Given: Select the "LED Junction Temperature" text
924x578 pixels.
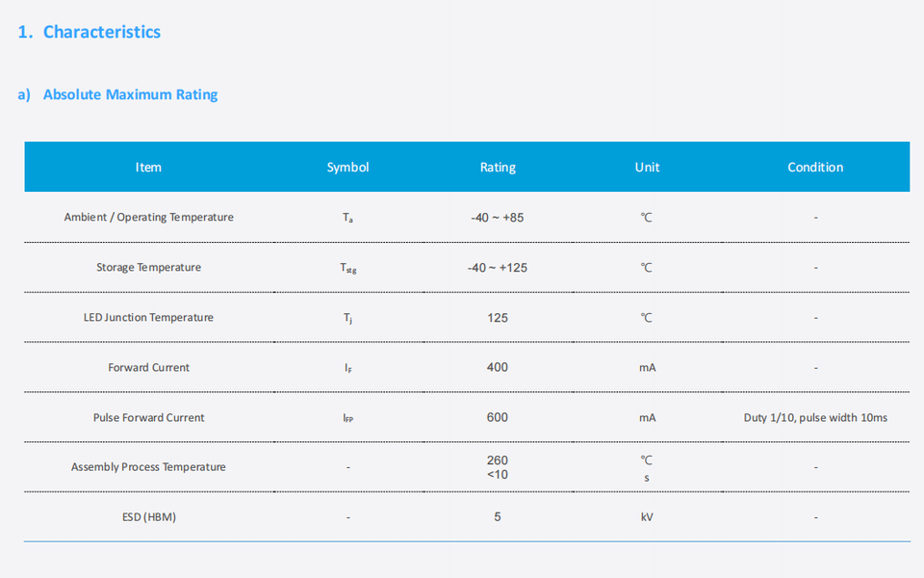Looking at the screenshot, I should (149, 317).
